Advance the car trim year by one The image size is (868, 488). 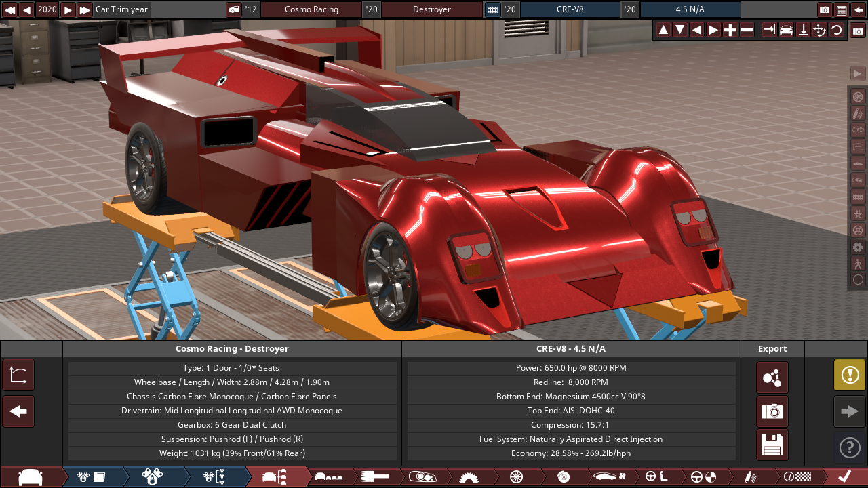68,9
